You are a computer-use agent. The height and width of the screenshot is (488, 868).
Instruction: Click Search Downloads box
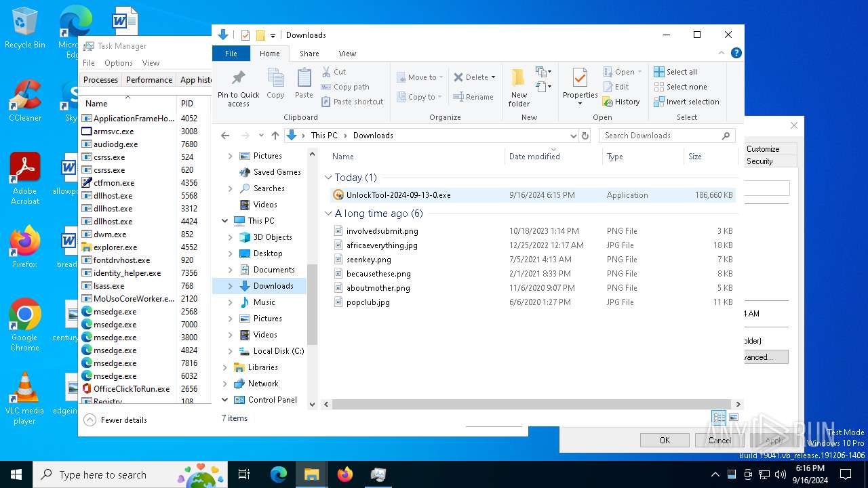click(667, 136)
